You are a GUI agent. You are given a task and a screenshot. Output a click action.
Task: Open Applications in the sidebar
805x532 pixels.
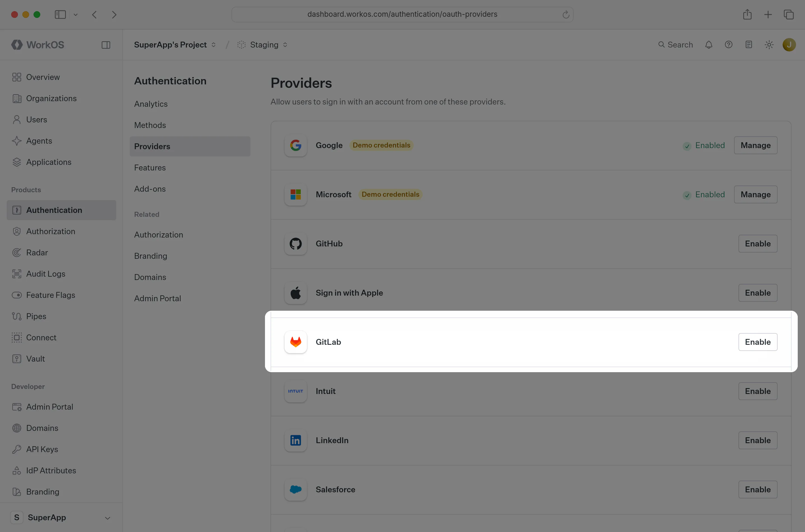61,162
